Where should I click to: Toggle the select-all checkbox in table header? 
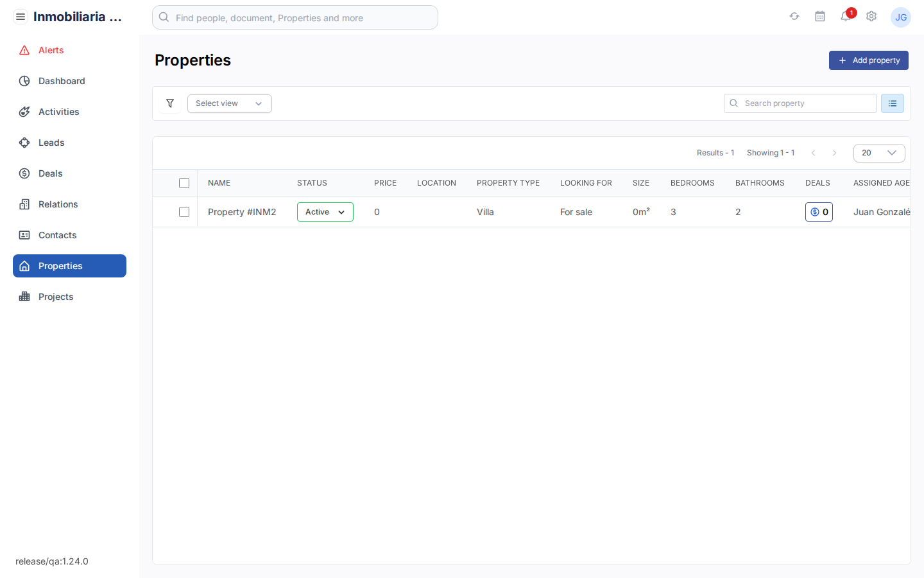click(x=184, y=182)
